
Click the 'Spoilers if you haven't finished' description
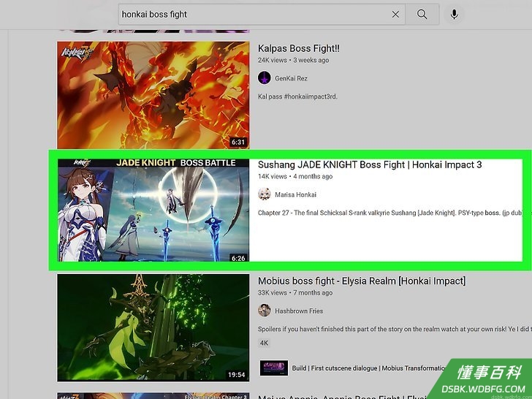394,329
